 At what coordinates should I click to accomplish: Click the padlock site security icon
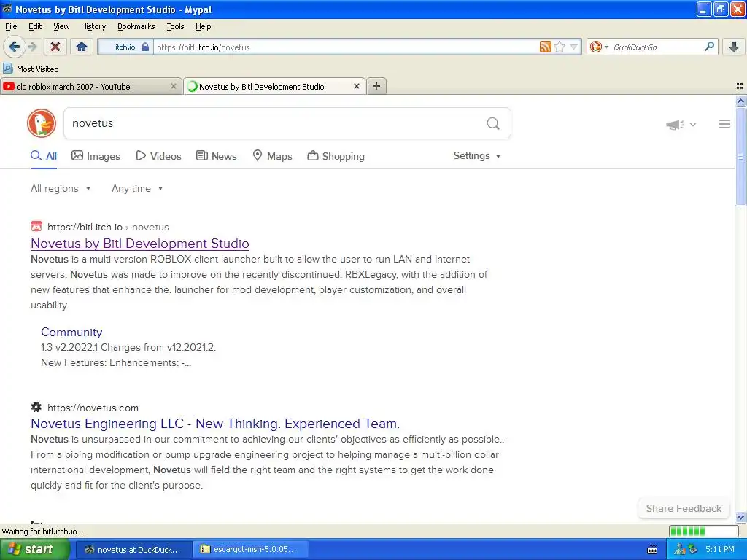[x=145, y=47]
